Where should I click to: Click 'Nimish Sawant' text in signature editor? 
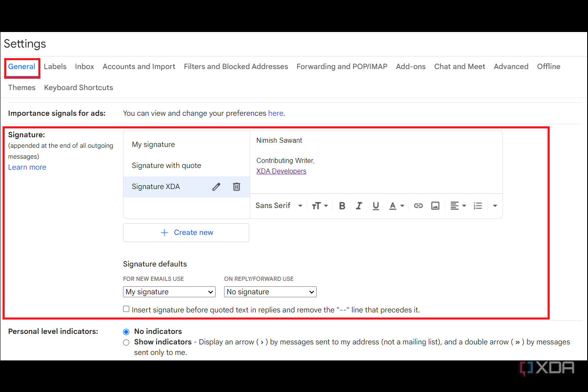tap(279, 140)
